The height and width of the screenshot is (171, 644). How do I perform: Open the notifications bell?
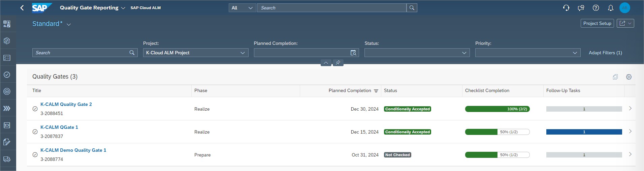pyautogui.click(x=610, y=8)
